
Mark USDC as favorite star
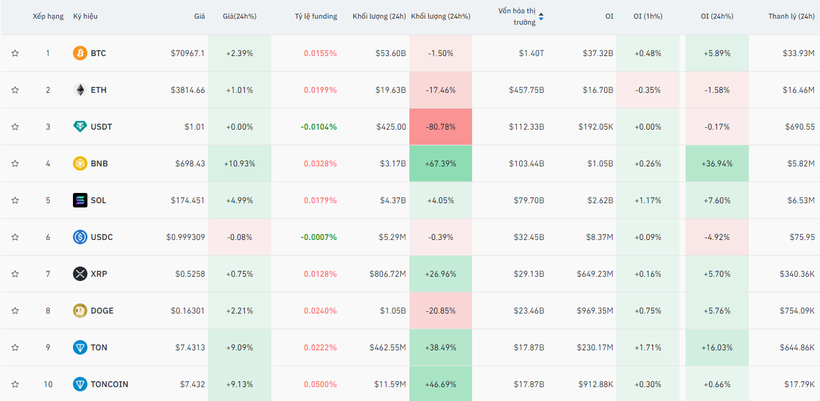15,237
